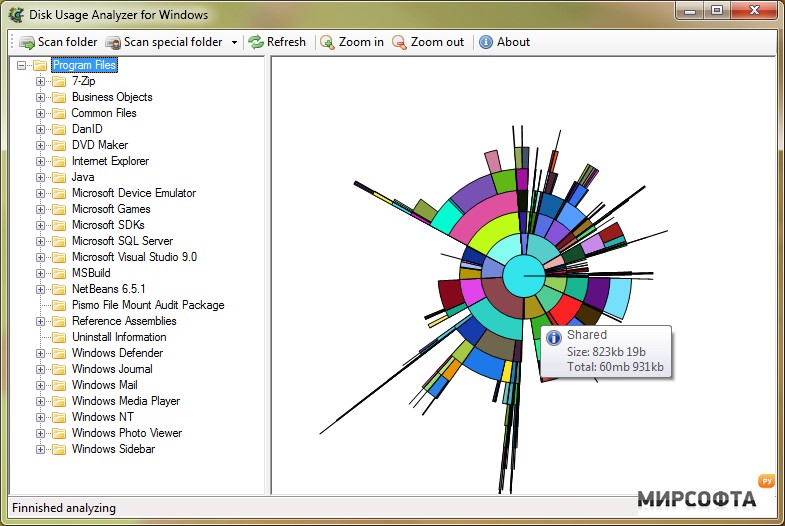Click the Scan special folder icon
This screenshot has width=785, height=526.
tap(113, 43)
